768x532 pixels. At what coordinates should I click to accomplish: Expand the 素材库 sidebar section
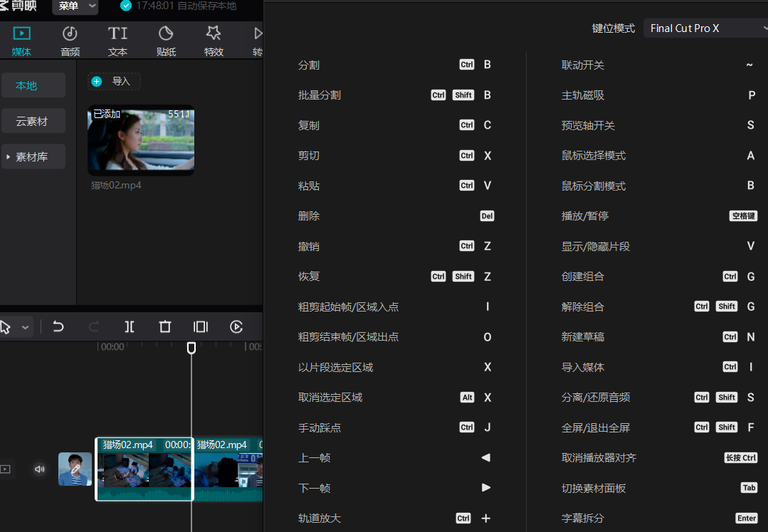[33, 156]
